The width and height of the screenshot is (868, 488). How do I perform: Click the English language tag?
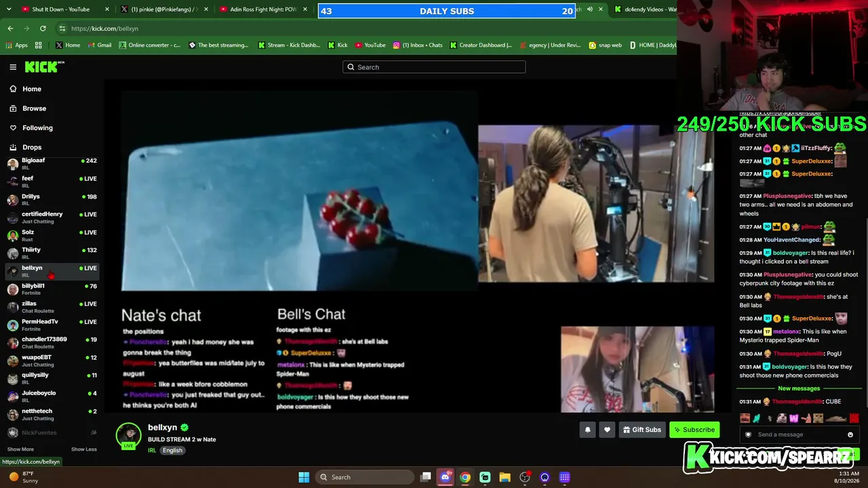point(172,450)
